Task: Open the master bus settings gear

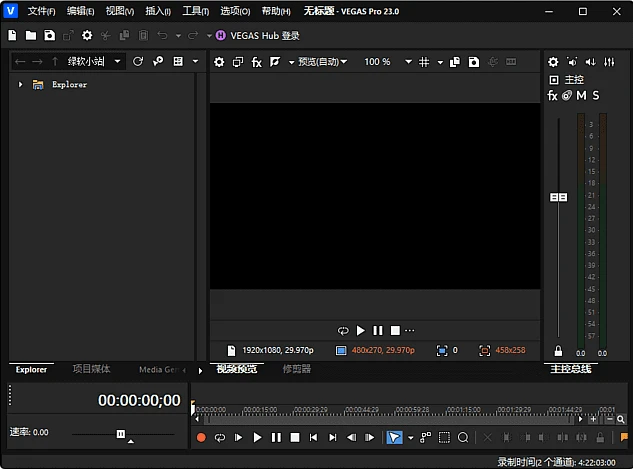Action: pyautogui.click(x=553, y=62)
